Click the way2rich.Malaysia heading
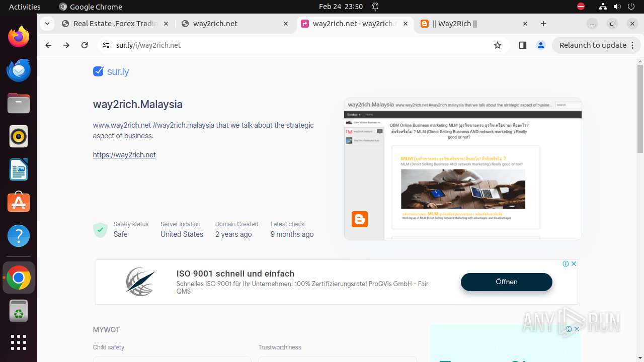The width and height of the screenshot is (644, 362). click(x=138, y=105)
